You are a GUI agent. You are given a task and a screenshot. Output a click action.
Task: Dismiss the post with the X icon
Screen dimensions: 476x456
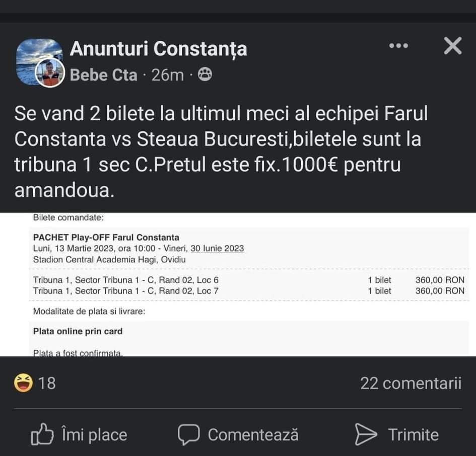coord(452,46)
